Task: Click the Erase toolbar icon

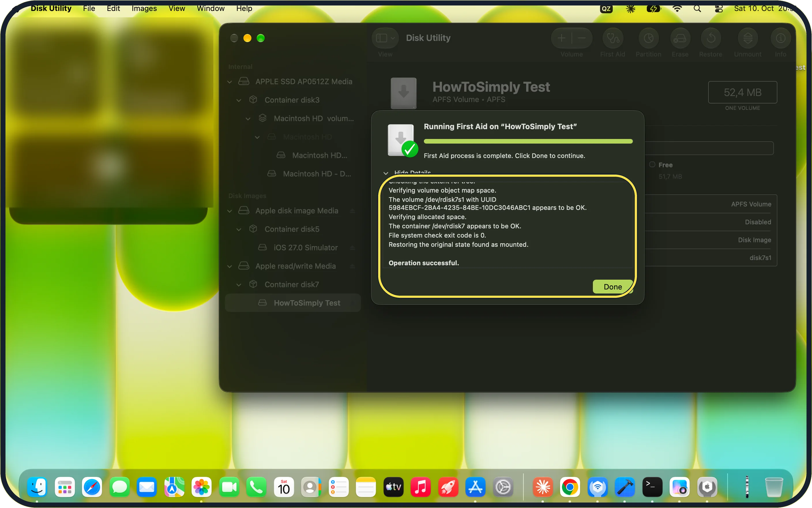Action: click(680, 38)
